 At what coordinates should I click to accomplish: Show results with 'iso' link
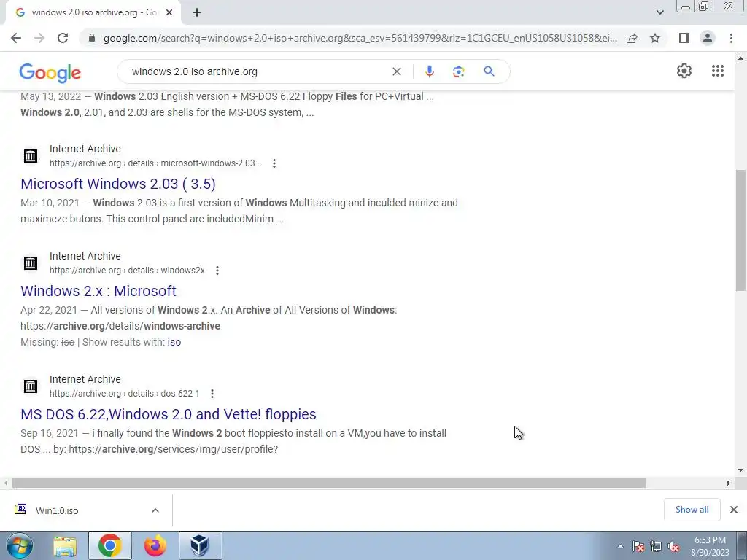(x=174, y=343)
